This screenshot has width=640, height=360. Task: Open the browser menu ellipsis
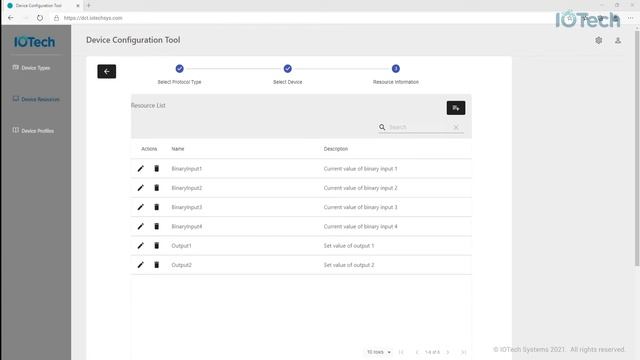click(631, 18)
